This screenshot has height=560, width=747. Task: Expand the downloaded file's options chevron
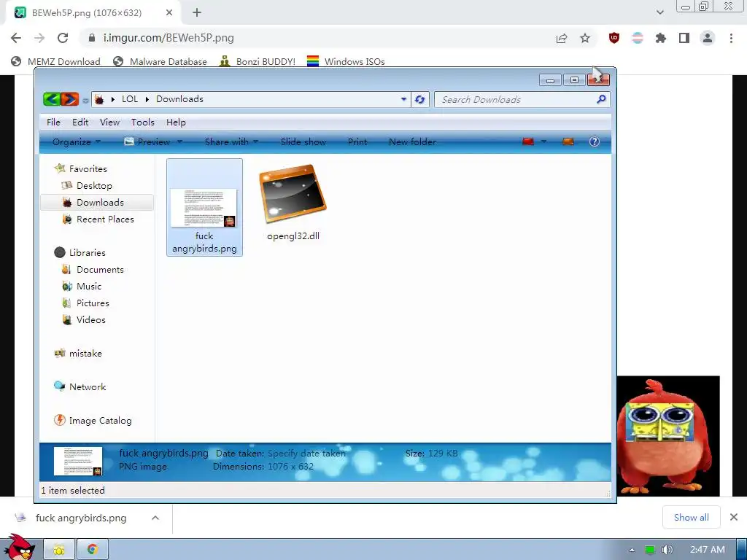[155, 518]
